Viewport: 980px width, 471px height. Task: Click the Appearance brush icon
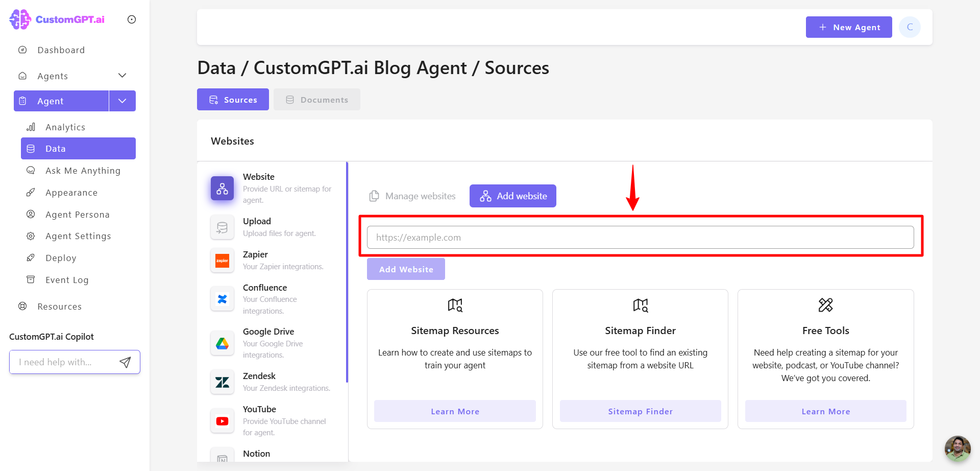tap(31, 192)
